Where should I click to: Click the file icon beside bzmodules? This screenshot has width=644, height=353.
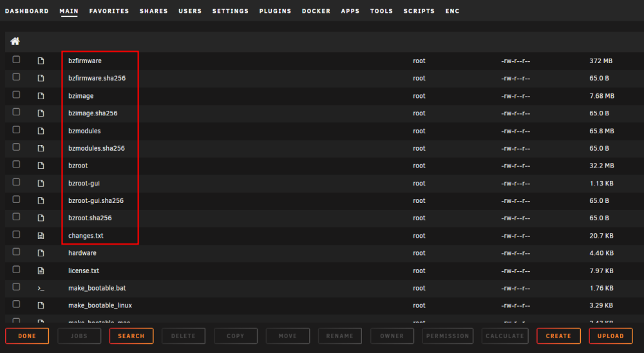41,131
